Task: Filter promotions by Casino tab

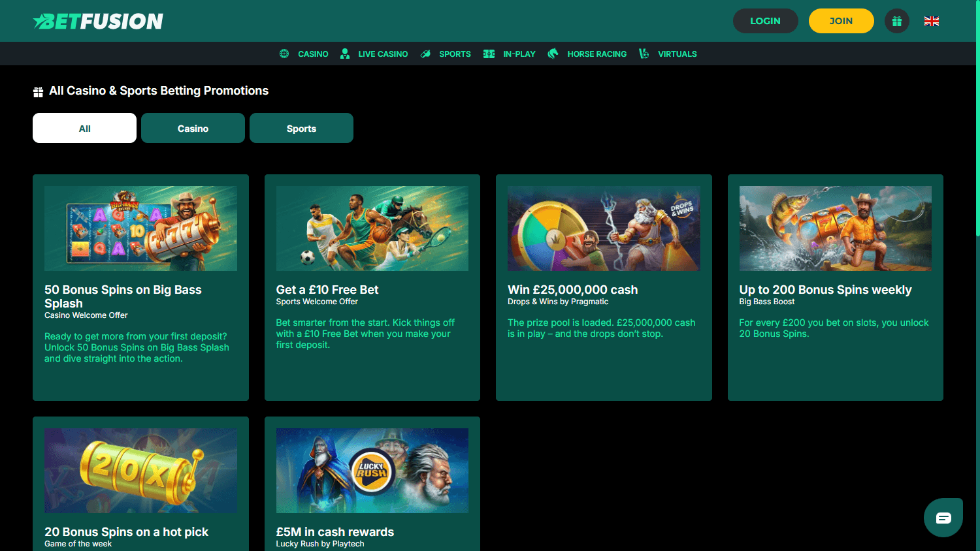Action: 193,128
